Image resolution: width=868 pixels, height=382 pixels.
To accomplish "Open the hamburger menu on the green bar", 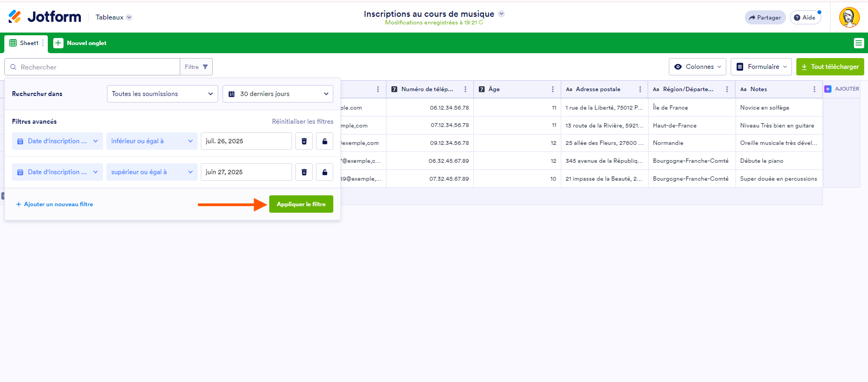I will coord(858,43).
